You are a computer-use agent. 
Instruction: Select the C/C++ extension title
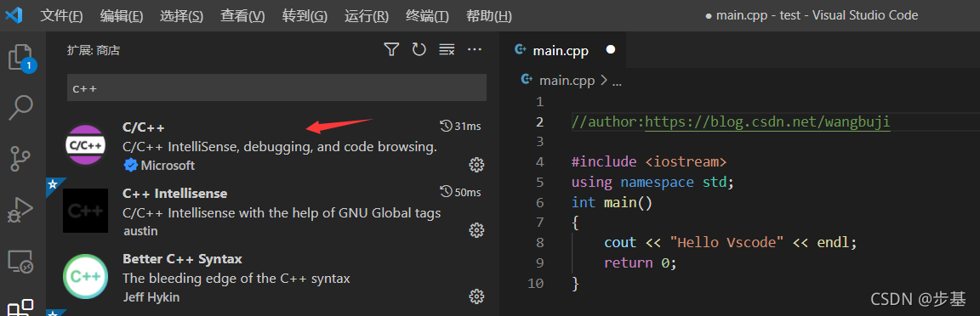click(x=143, y=127)
